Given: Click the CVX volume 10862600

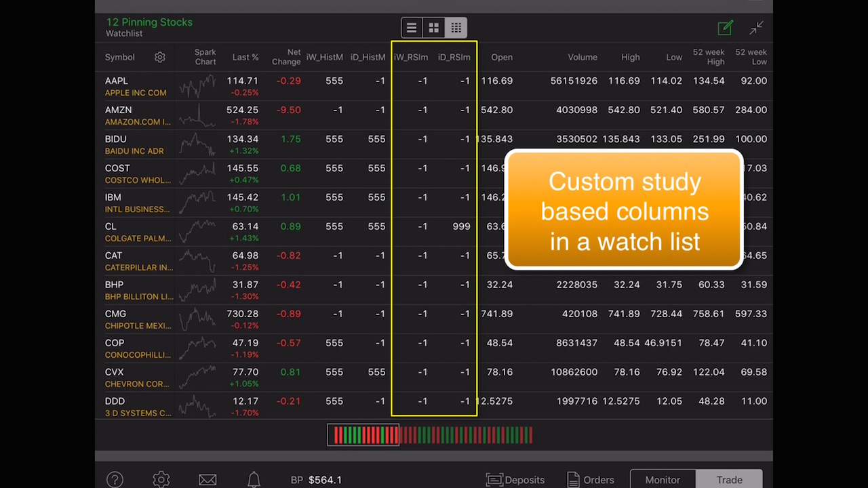Looking at the screenshot, I should [x=574, y=372].
